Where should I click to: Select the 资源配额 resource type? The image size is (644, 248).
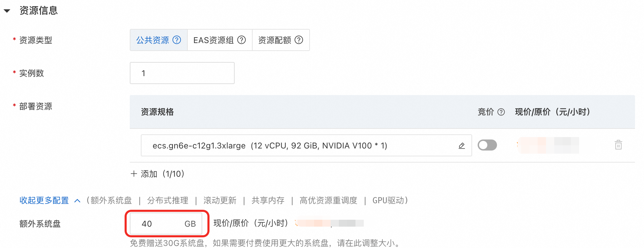pos(281,40)
